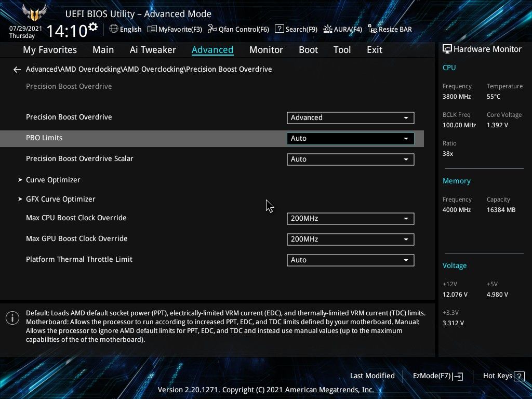
Task: Click the TUF logo emblem
Action: pos(34,13)
